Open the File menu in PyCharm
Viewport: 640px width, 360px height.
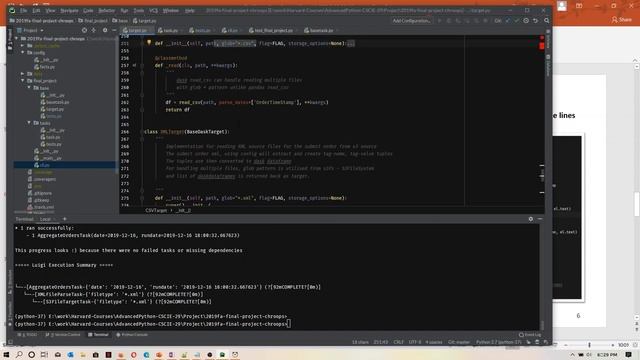(x=24, y=11)
